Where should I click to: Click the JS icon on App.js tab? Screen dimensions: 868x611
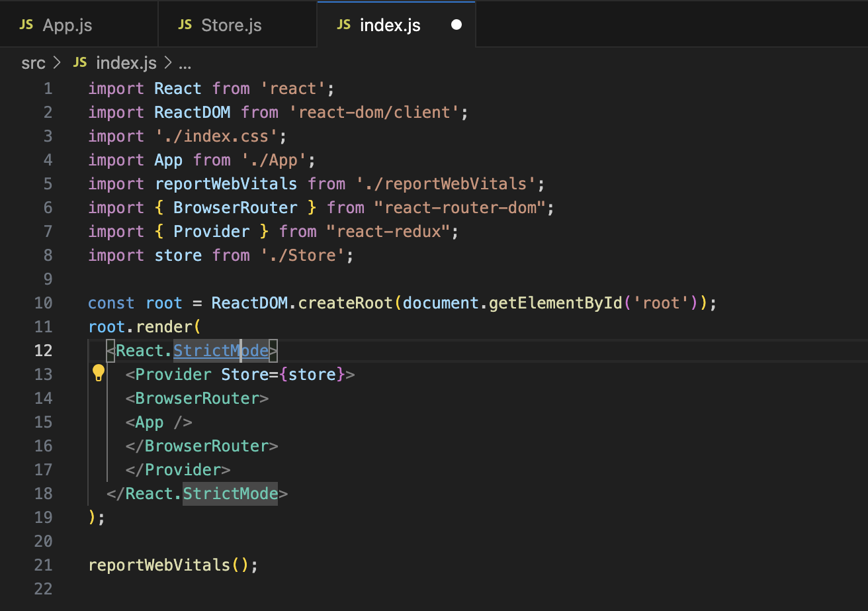click(26, 24)
